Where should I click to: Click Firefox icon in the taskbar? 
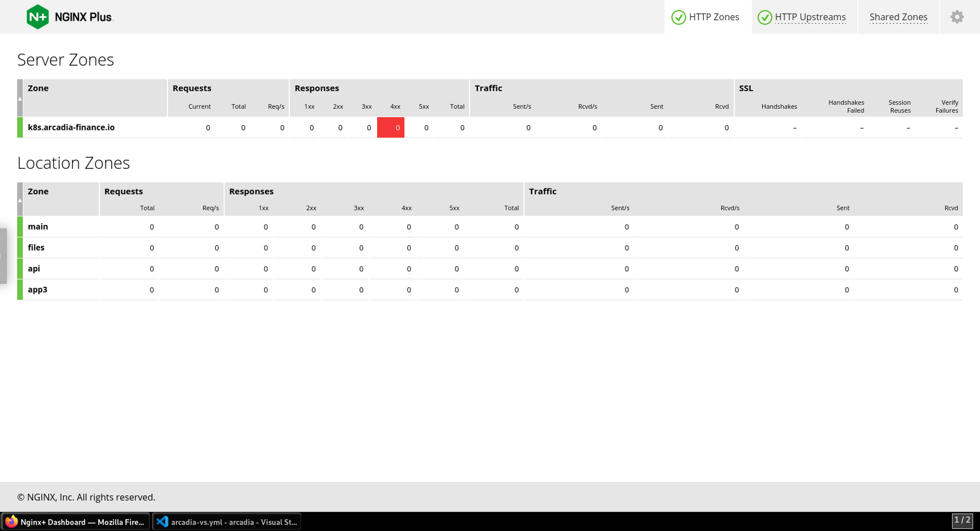point(12,521)
